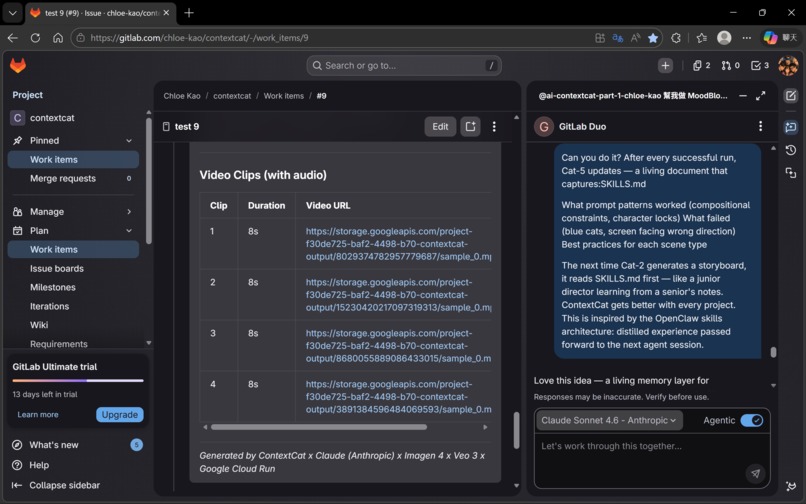806x504 pixels.
Task: Click the icon at right rail bottom
Action: pos(791,486)
